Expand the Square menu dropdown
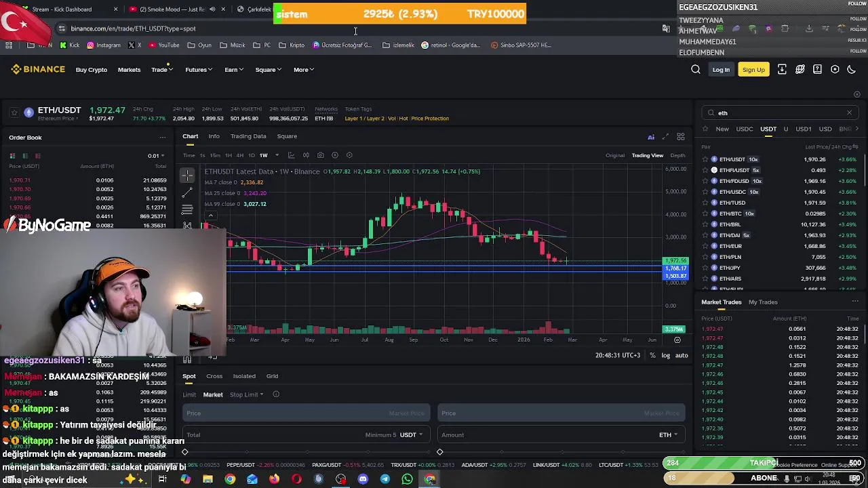Image resolution: width=868 pixels, height=488 pixels. point(269,70)
